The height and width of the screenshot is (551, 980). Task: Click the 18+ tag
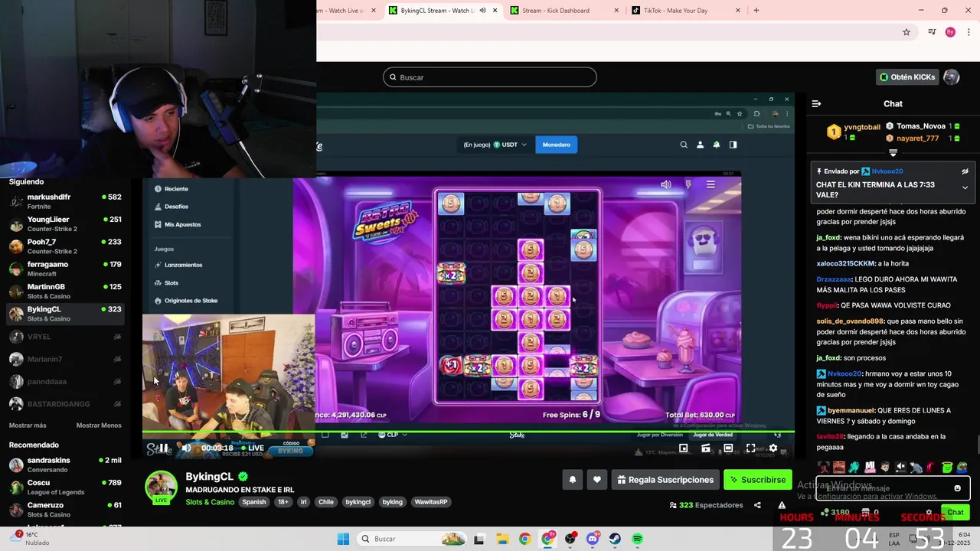point(283,502)
